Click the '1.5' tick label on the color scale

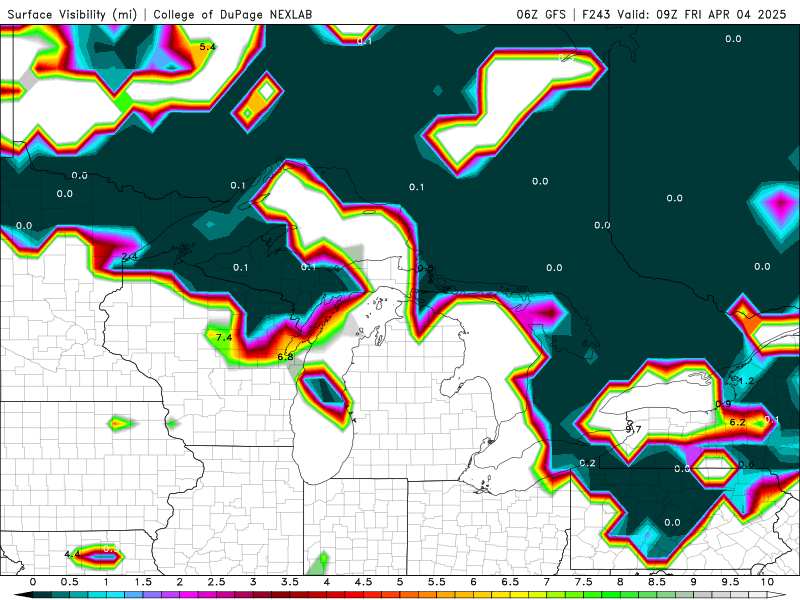pos(143,582)
